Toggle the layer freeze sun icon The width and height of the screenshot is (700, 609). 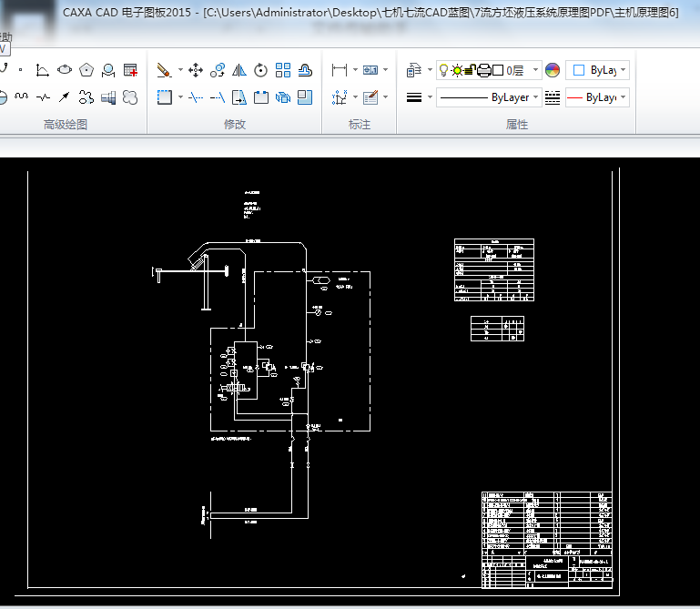(x=457, y=70)
